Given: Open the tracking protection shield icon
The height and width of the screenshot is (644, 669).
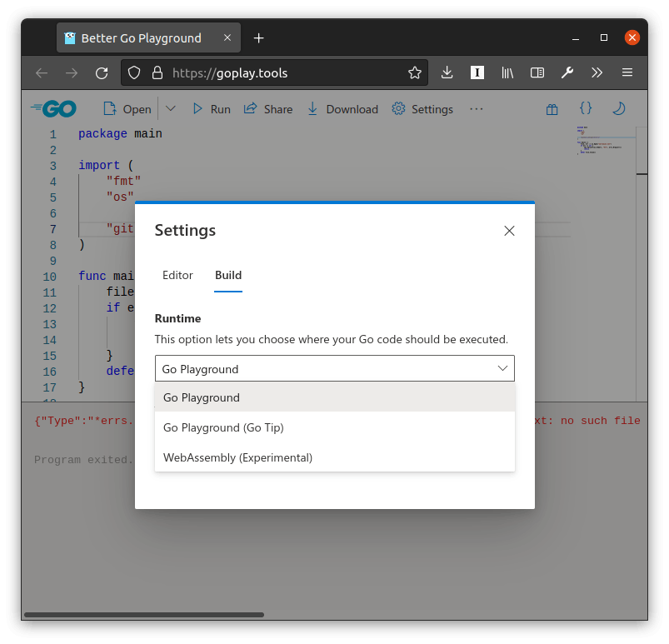Looking at the screenshot, I should pos(134,72).
